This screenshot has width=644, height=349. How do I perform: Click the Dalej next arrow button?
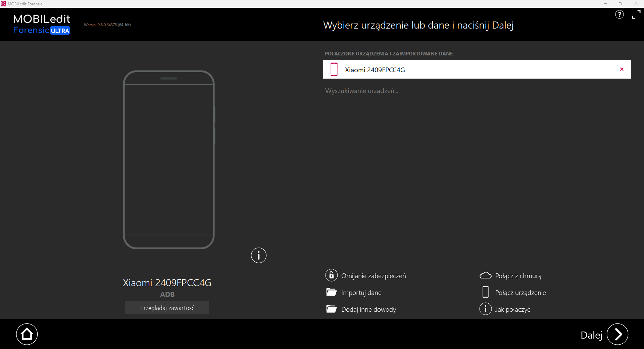coord(617,334)
